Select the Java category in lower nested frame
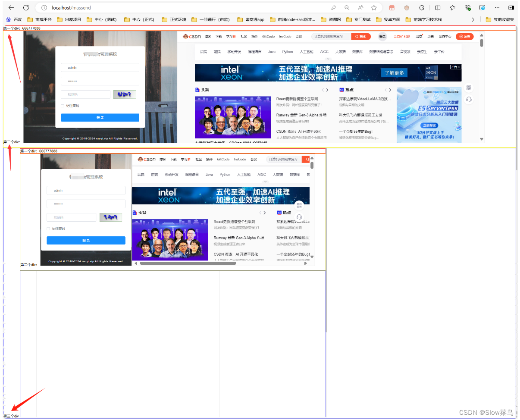This screenshot has height=420, width=520. (x=209, y=175)
